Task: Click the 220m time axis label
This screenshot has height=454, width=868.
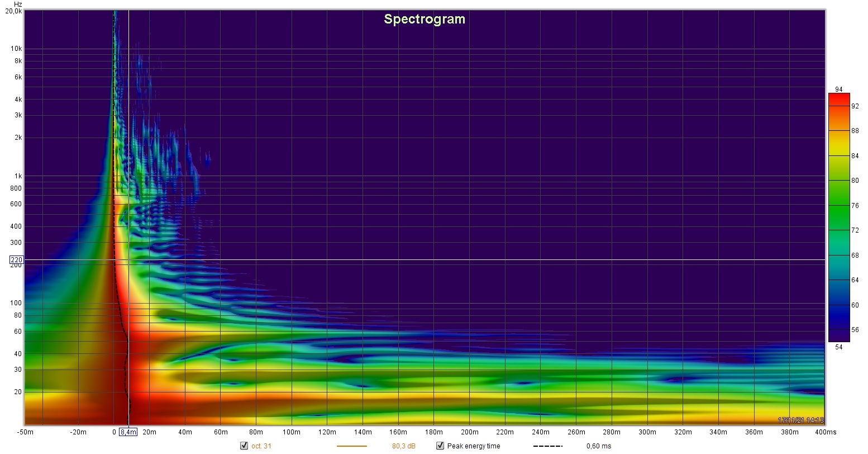Action: click(x=505, y=432)
